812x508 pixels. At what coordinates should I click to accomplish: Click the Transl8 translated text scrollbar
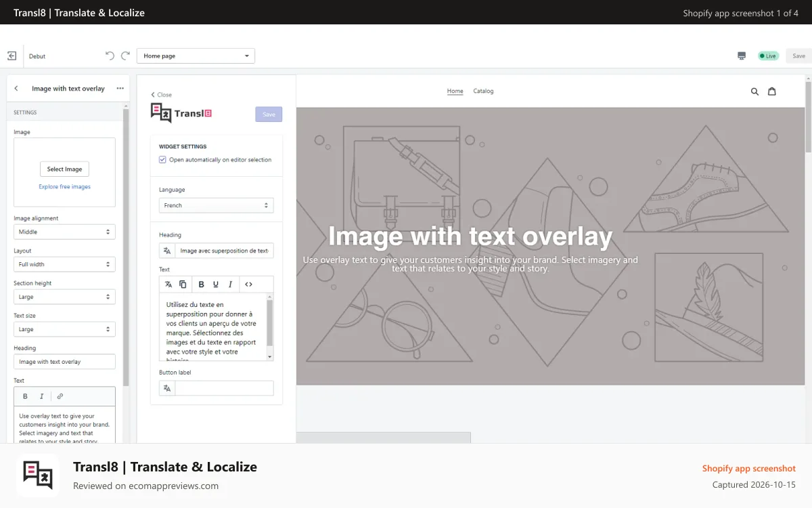coord(270,322)
